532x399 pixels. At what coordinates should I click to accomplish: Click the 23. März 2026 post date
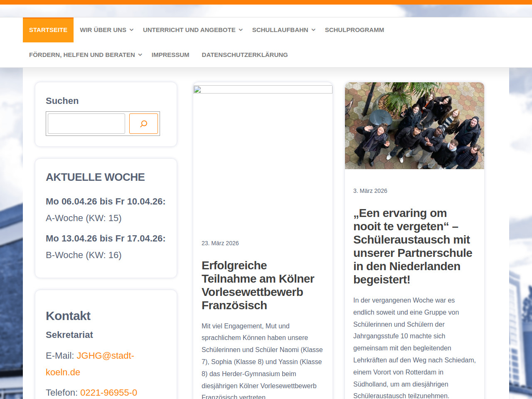[220, 243]
